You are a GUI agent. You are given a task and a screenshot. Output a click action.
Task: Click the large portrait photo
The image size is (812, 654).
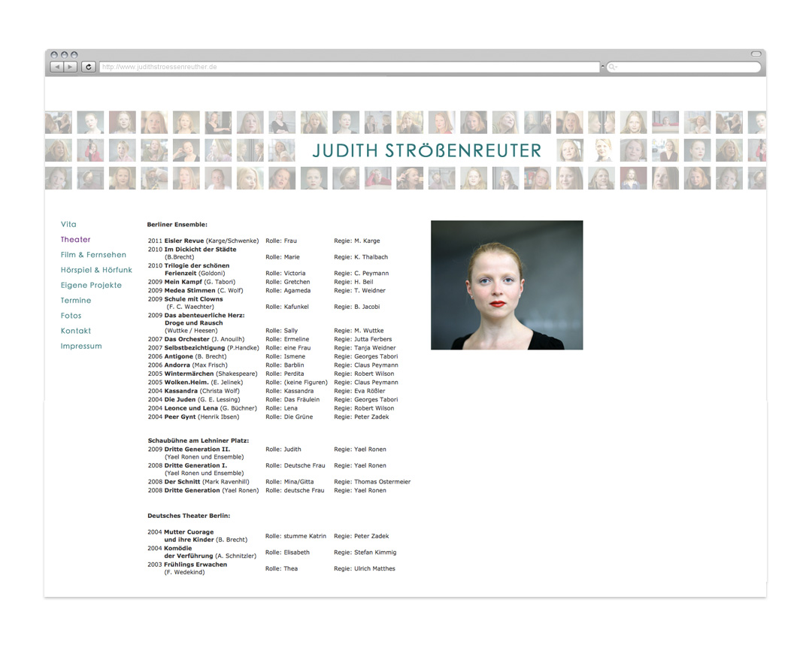click(x=507, y=285)
